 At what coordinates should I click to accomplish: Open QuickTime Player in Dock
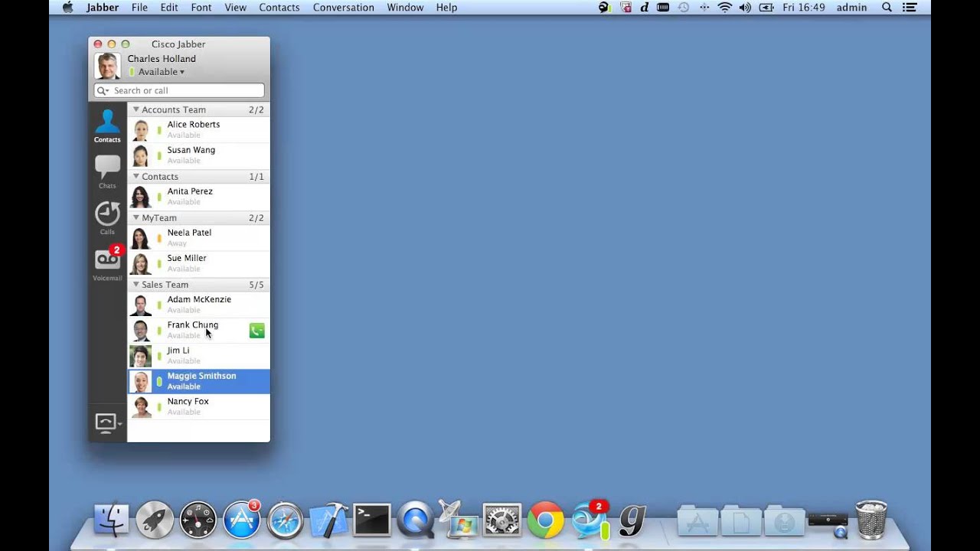tap(416, 520)
